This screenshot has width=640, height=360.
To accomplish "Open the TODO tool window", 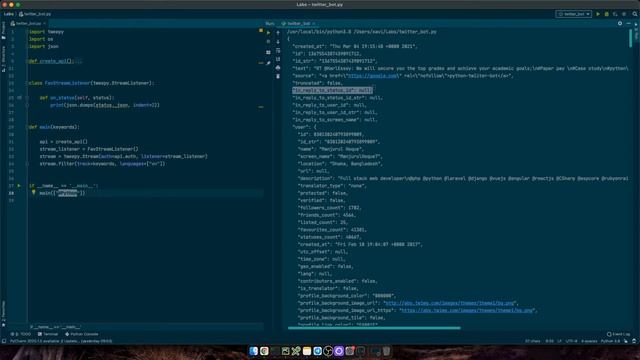I will (21, 334).
